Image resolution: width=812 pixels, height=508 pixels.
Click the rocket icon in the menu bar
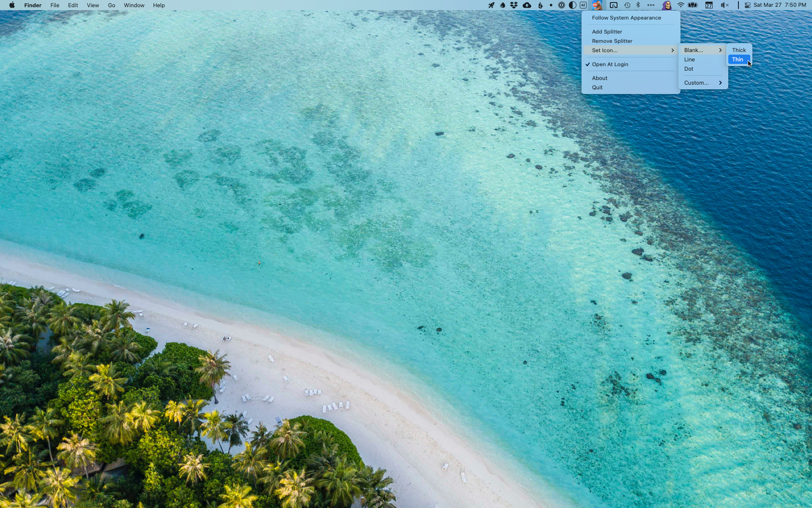[x=491, y=6]
